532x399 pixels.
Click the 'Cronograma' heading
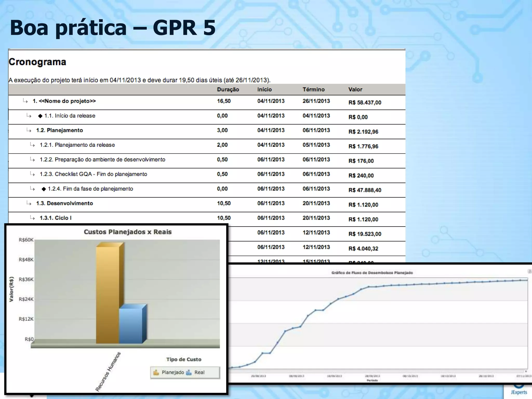37,62
